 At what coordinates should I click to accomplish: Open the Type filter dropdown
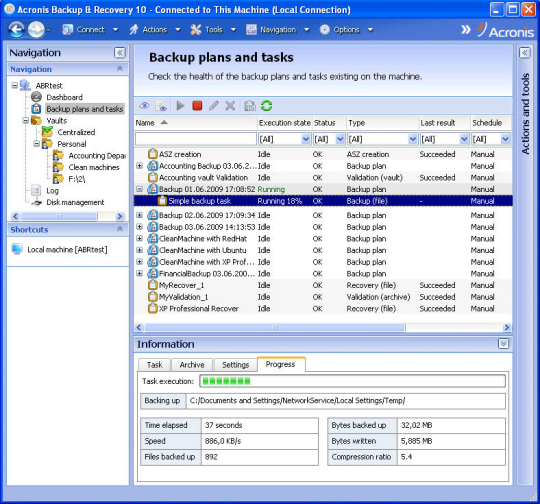(x=413, y=139)
